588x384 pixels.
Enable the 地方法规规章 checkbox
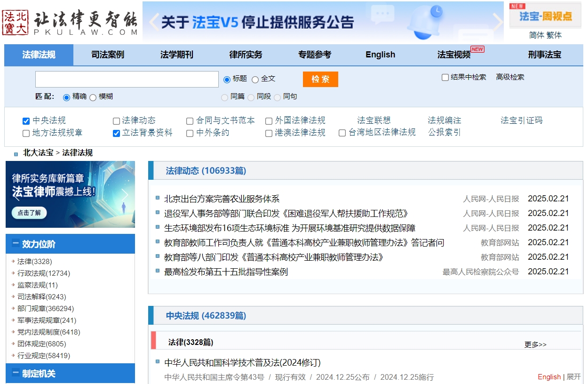26,133
